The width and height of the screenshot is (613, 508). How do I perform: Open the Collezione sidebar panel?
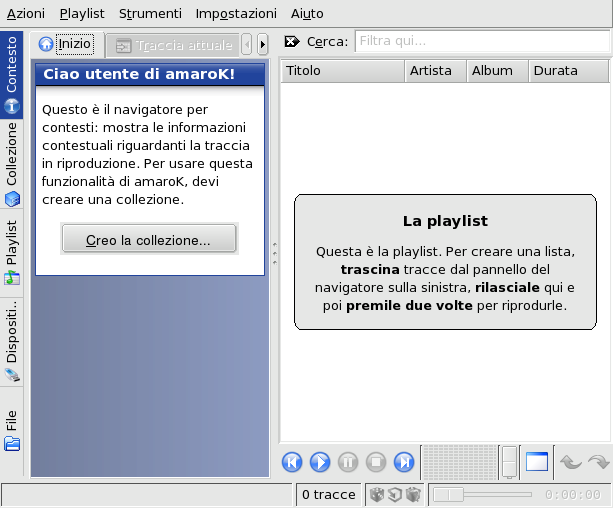[x=12, y=163]
